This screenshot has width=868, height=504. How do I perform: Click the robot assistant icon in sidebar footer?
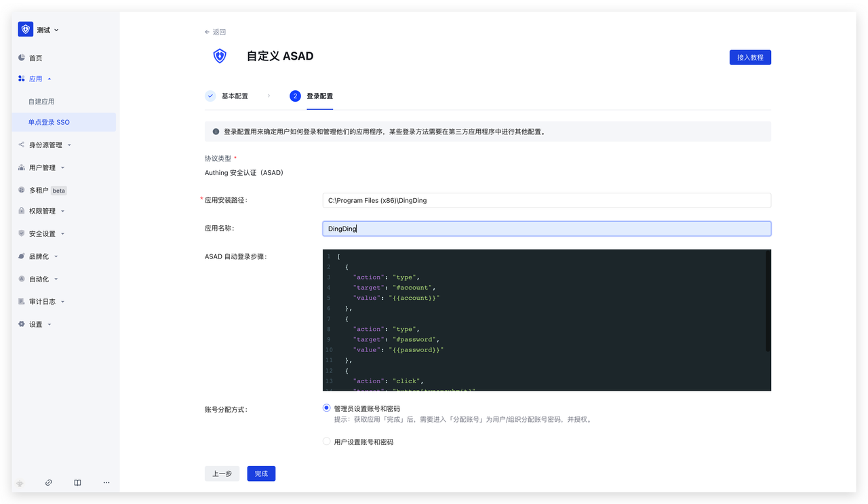click(x=20, y=483)
